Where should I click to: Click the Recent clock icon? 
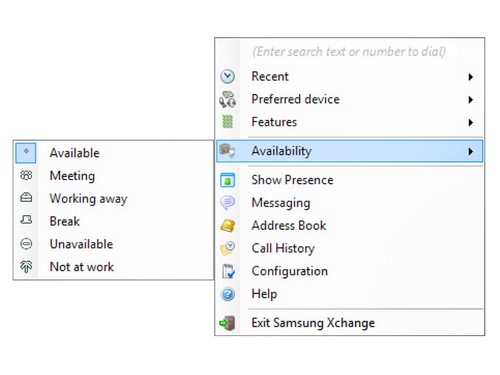[228, 76]
